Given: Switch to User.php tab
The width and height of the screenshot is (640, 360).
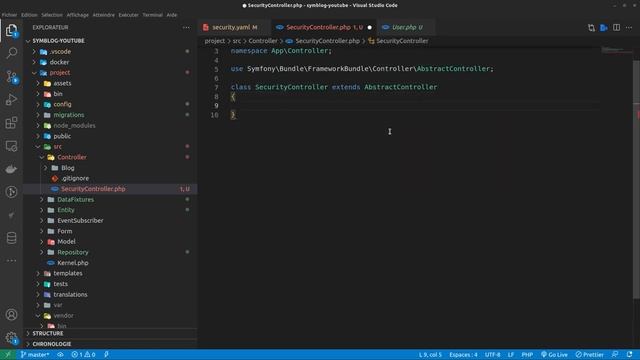Looking at the screenshot, I should coord(407,27).
